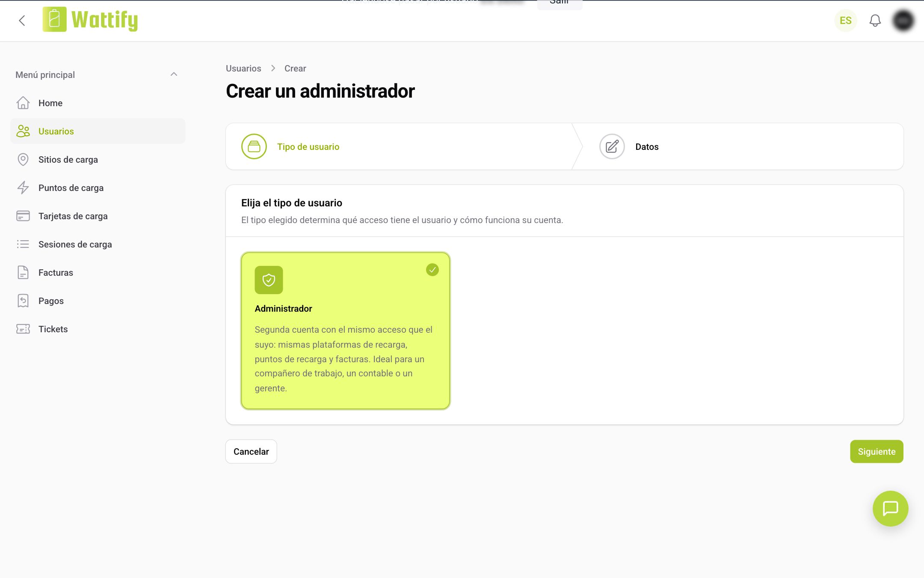The image size is (924, 578).
Task: Click the Tarjetas de carga card icon
Action: 23,216
